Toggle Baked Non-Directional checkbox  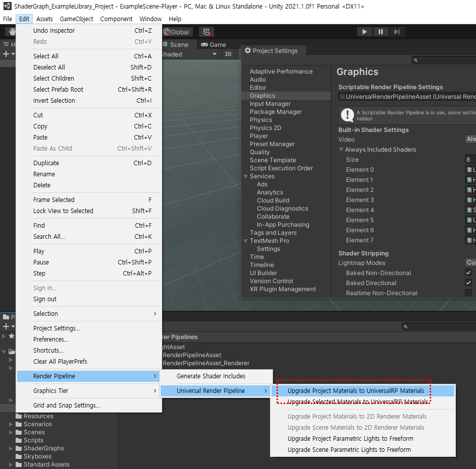click(x=468, y=273)
